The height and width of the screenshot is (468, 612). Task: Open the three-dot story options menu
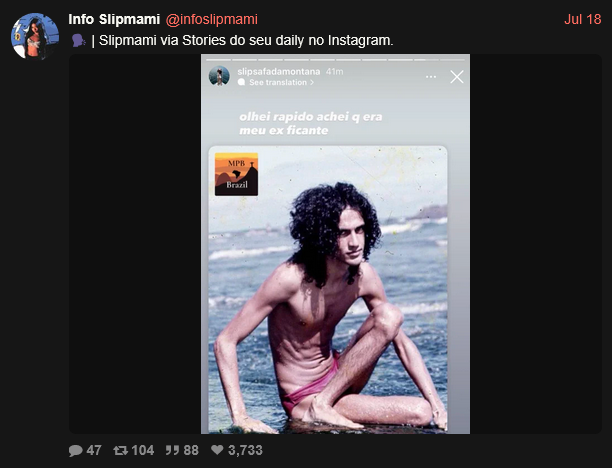pyautogui.click(x=431, y=77)
